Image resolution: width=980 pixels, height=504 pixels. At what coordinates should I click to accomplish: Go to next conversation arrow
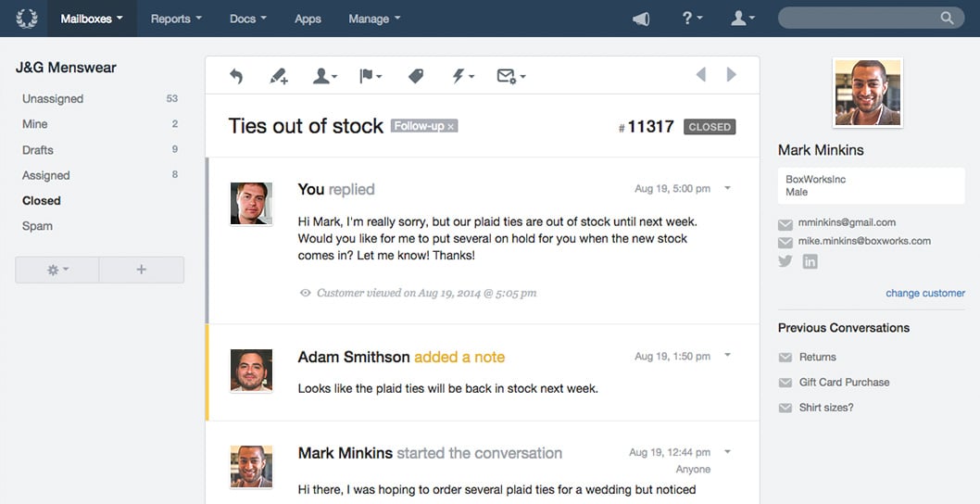tap(731, 75)
